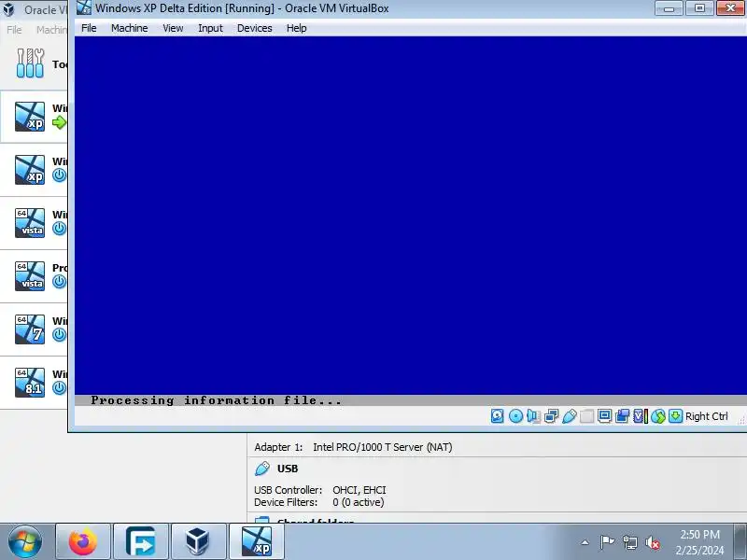Switch to VirtualBox Manager via taskbar cube icon
747x560 pixels.
(198, 541)
